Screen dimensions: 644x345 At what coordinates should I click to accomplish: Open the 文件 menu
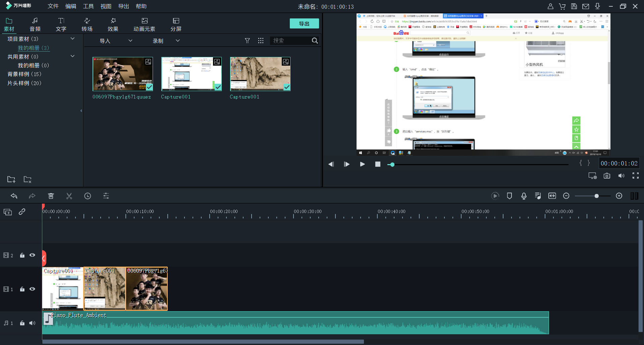point(53,6)
